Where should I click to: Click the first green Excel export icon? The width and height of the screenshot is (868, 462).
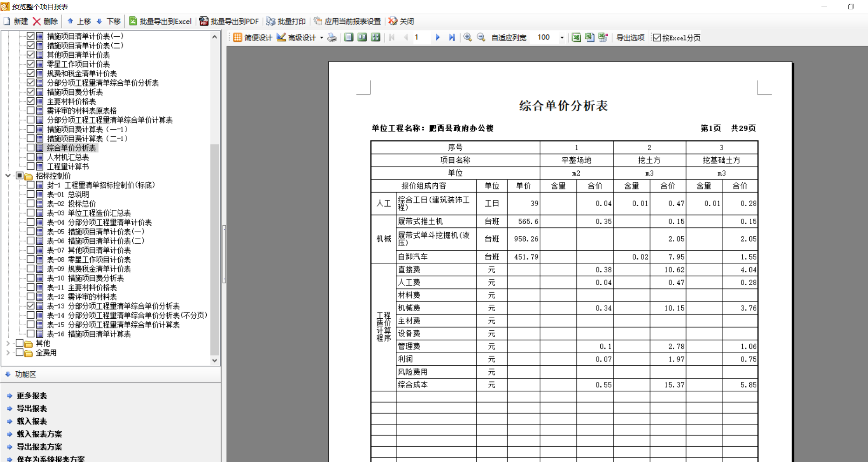[576, 37]
